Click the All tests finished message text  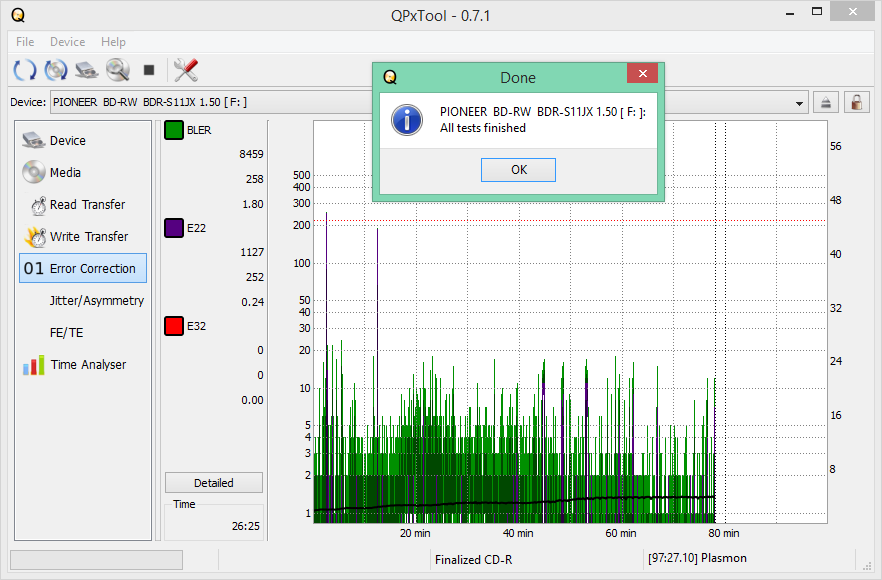[x=483, y=128]
